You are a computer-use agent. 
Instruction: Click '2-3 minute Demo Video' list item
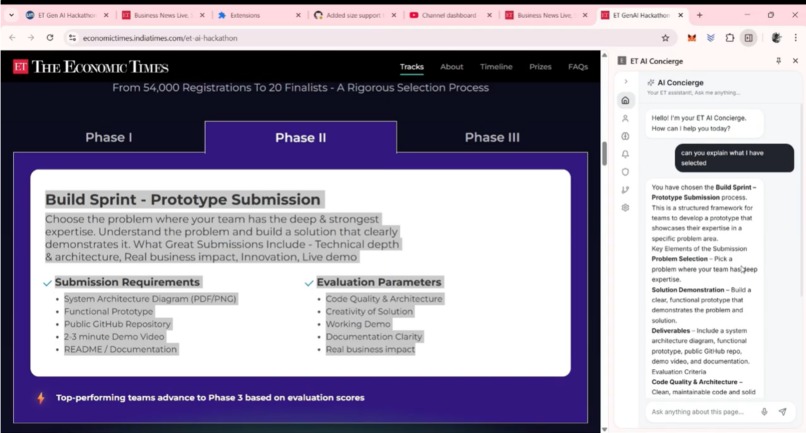pyautogui.click(x=114, y=337)
